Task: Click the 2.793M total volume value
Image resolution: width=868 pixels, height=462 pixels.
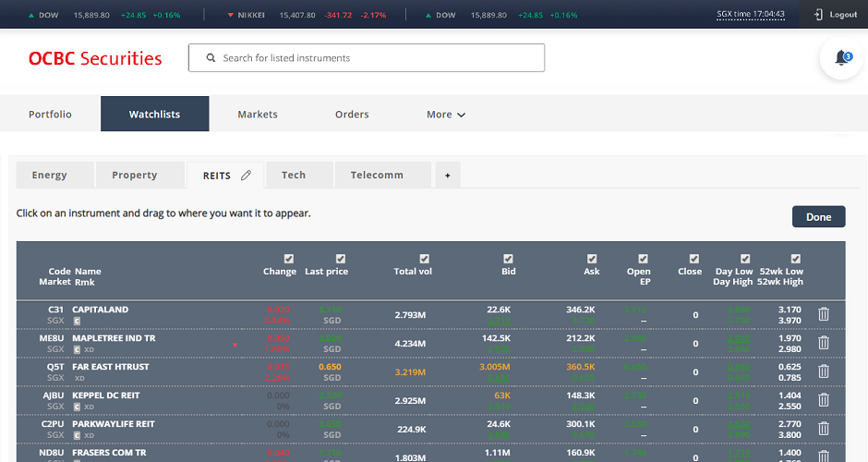Action: tap(410, 315)
